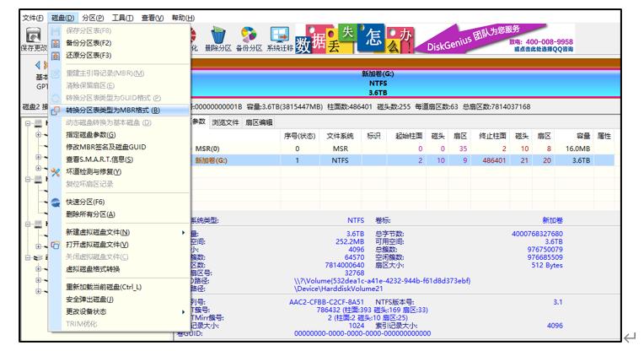Expand the 更改设备状态 submenu arrow
This screenshot has height=351, width=644.
click(183, 312)
